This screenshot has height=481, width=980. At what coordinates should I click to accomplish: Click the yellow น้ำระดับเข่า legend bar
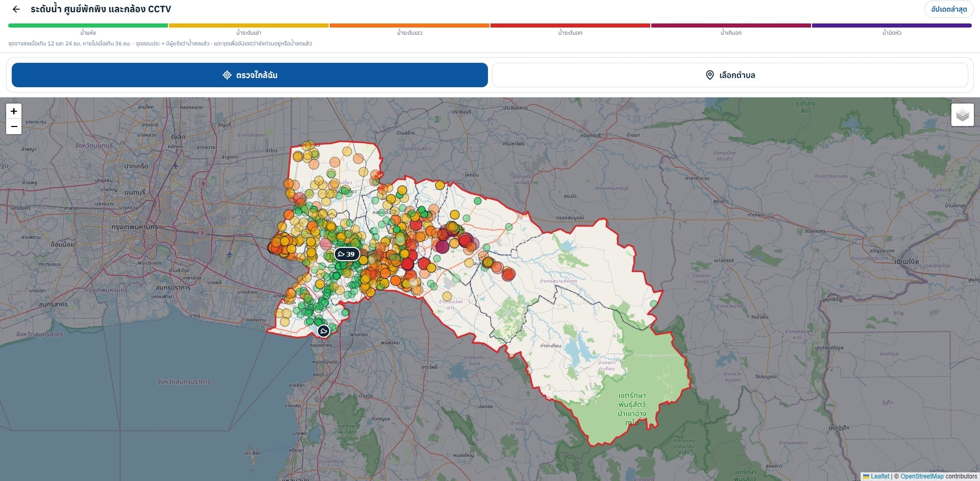coord(249,25)
